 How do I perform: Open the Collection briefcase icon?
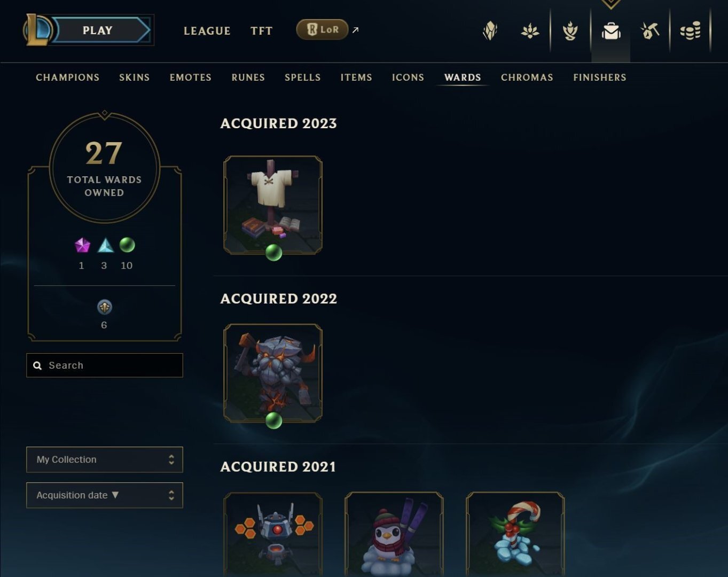(610, 31)
